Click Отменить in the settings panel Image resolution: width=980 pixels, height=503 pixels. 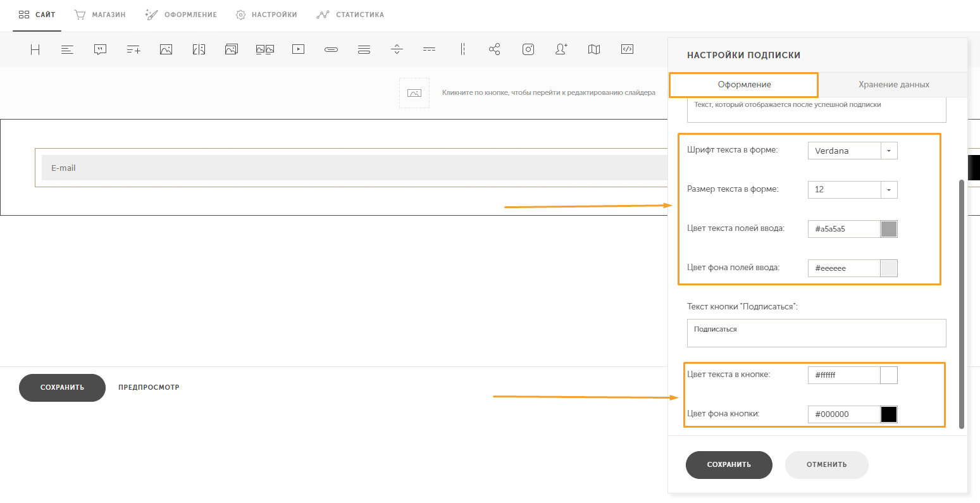coord(826,464)
